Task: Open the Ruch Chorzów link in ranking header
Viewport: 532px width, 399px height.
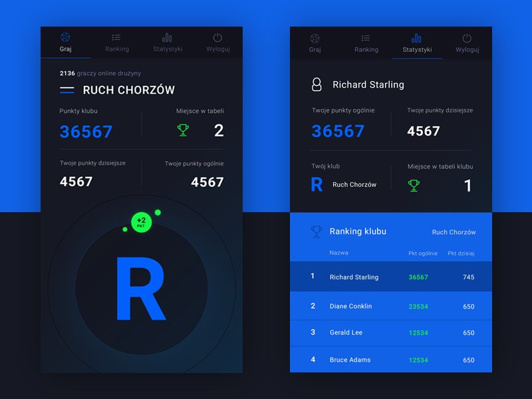Action: point(454,232)
